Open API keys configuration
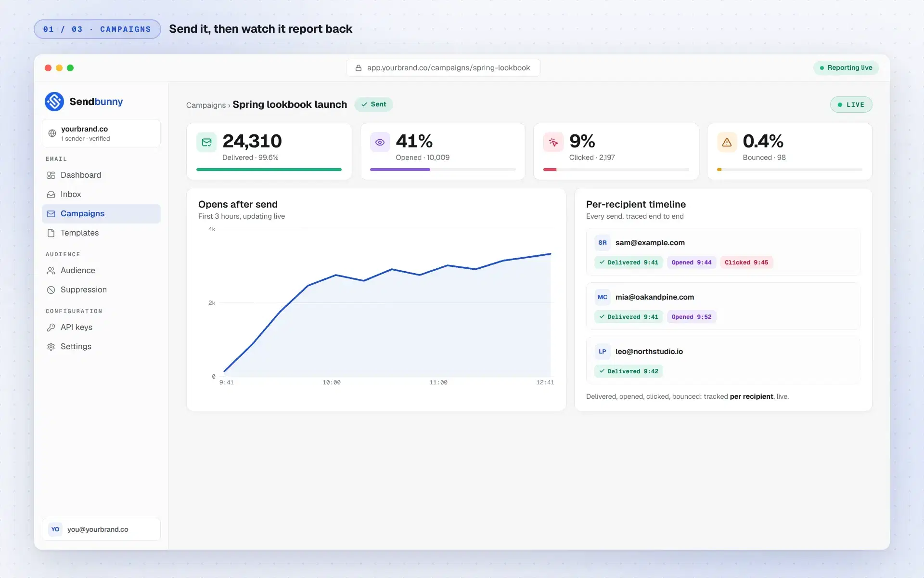The width and height of the screenshot is (924, 578). pos(101,328)
